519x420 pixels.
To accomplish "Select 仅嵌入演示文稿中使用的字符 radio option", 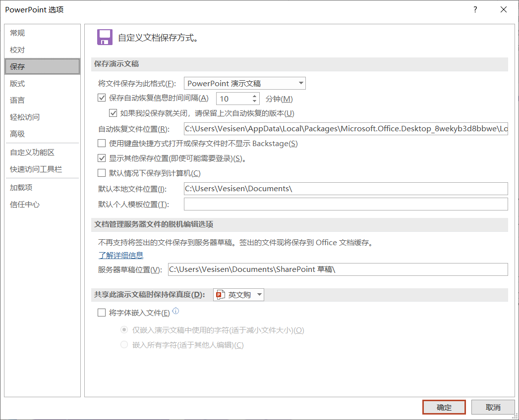I will 124,330.
